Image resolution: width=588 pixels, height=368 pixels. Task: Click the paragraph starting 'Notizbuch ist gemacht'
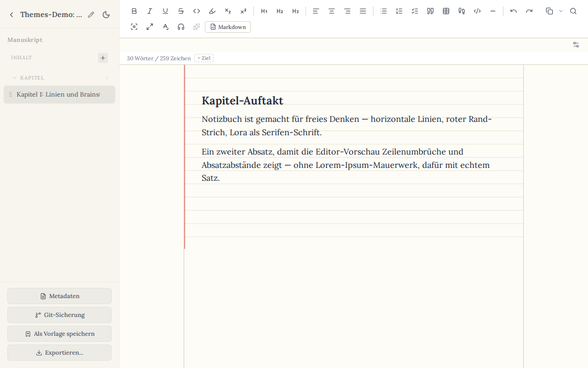[x=347, y=126]
